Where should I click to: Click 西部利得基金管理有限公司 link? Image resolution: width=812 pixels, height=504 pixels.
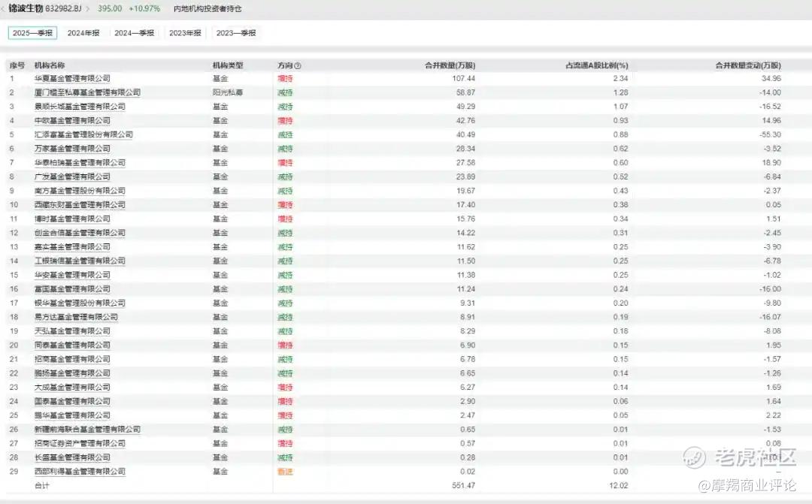(80, 472)
